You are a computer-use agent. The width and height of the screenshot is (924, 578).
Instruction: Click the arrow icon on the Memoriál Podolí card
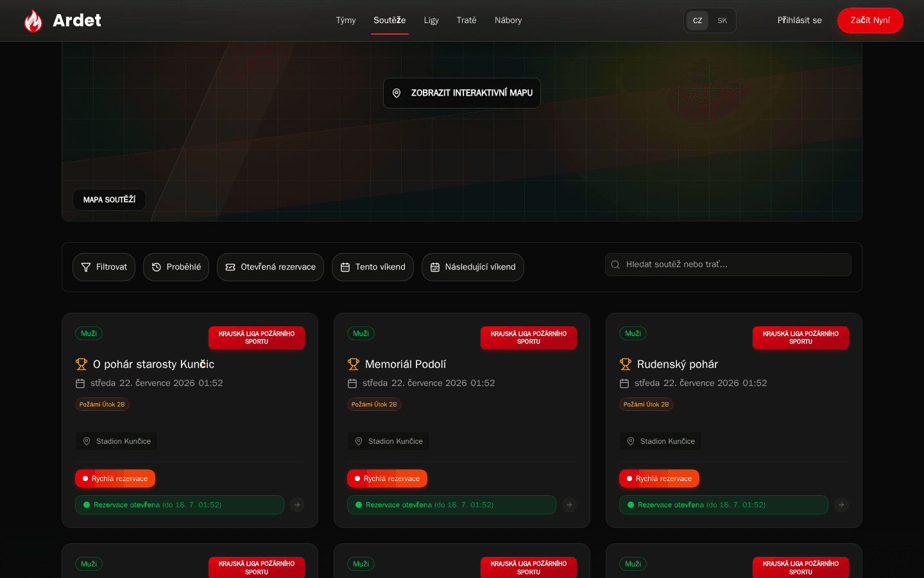point(569,505)
